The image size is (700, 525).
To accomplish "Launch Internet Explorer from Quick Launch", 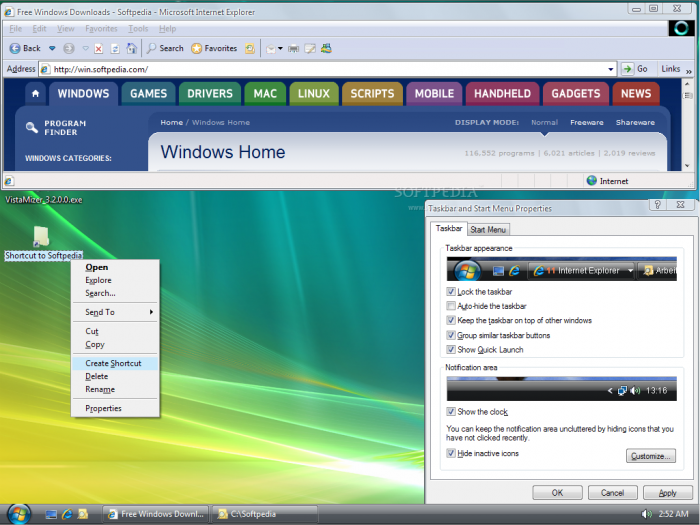I will point(67,514).
